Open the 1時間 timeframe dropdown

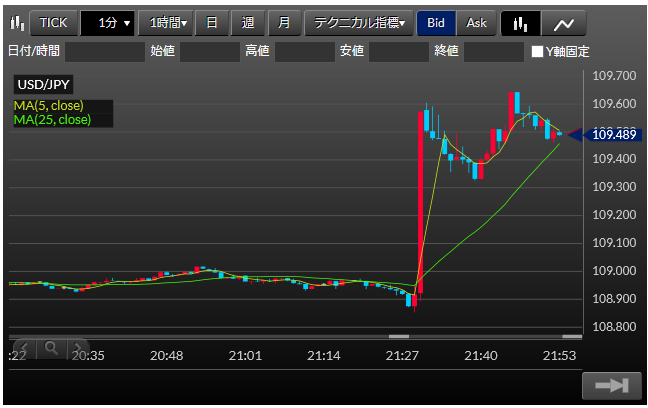(165, 23)
